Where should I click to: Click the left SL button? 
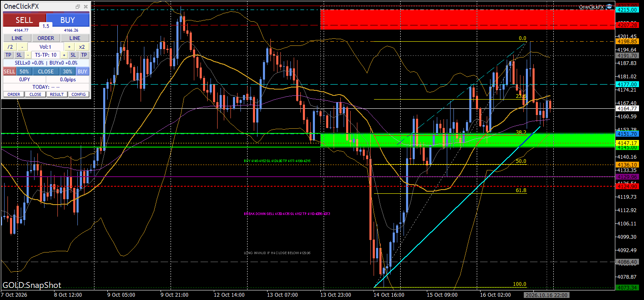click(20, 55)
